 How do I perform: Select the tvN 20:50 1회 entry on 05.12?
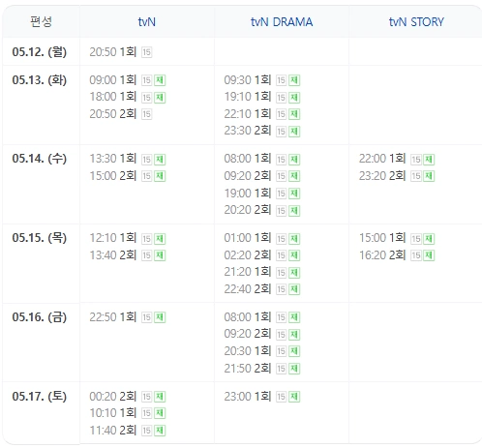pos(121,52)
